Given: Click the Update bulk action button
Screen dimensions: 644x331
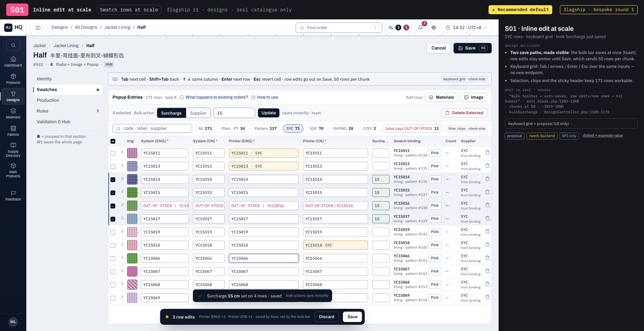Looking at the screenshot, I should [x=269, y=113].
